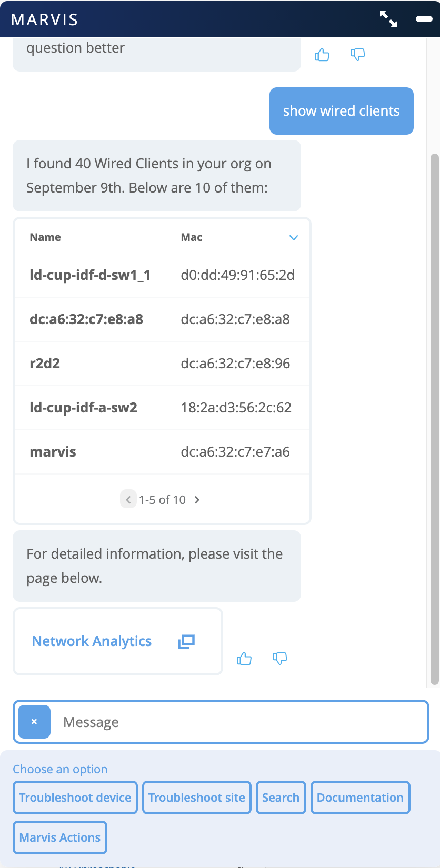Expand the table column dropdown chevron
Image resolution: width=440 pixels, height=868 pixels.
pyautogui.click(x=294, y=238)
